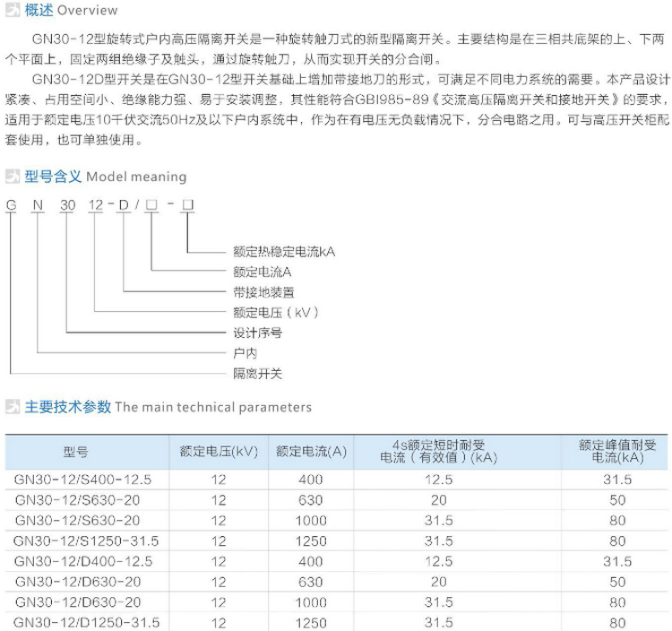Viewport: 672px width, 631px height.
Task: Click the letter D in the model code
Action: 124,205
